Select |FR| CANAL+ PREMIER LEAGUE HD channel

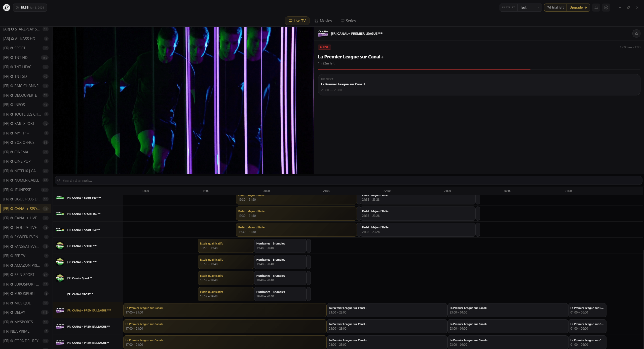click(88, 326)
